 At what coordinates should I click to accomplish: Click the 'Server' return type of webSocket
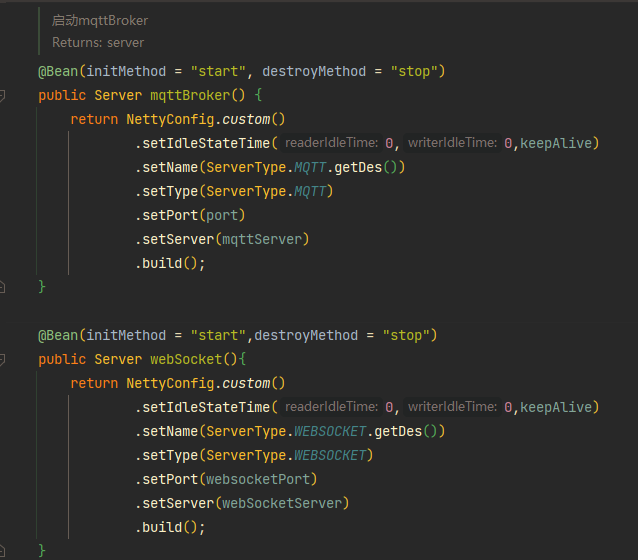tap(118, 359)
